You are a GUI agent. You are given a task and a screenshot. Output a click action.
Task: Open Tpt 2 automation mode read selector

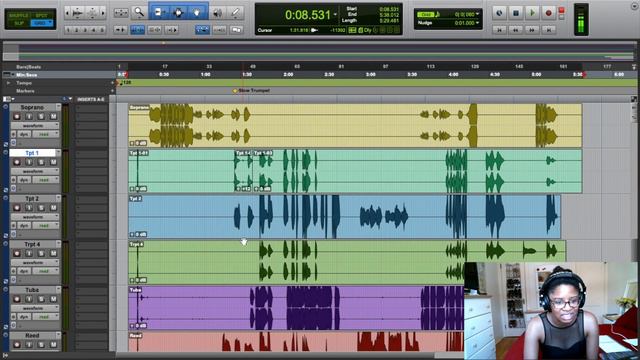[46, 225]
